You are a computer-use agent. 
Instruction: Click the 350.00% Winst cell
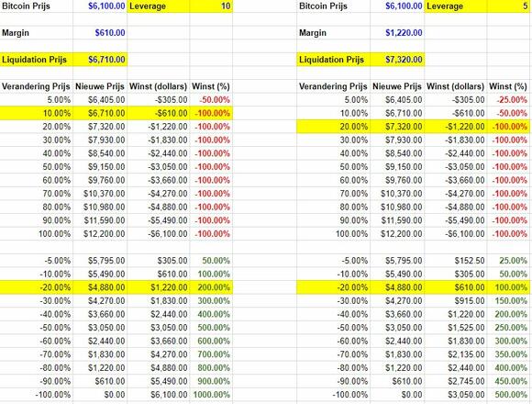pos(509,354)
